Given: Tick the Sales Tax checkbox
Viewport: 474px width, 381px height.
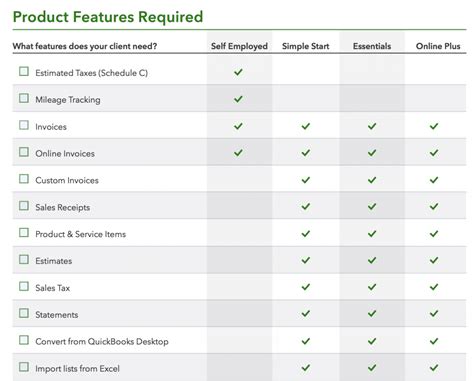Looking at the screenshot, I should [24, 286].
